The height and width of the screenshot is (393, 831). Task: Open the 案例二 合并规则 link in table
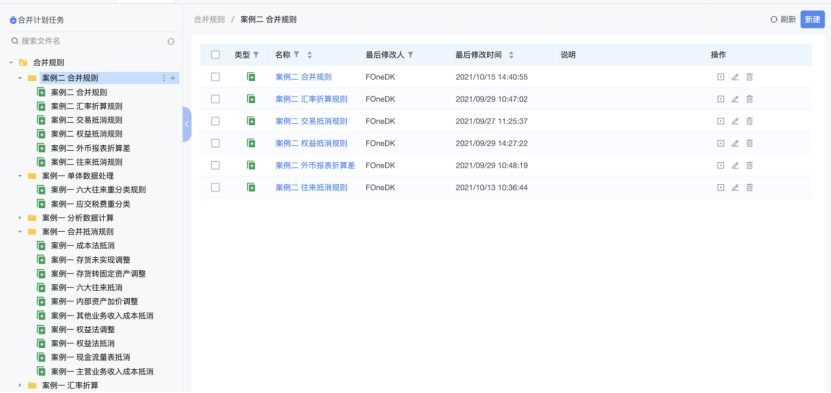(304, 77)
